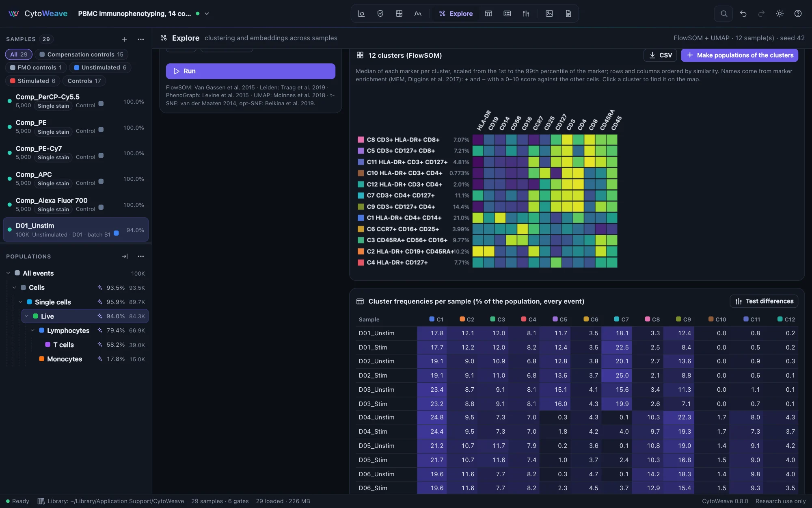
Task: Toggle the Compensation controls 15 filter chip
Action: pyautogui.click(x=81, y=54)
